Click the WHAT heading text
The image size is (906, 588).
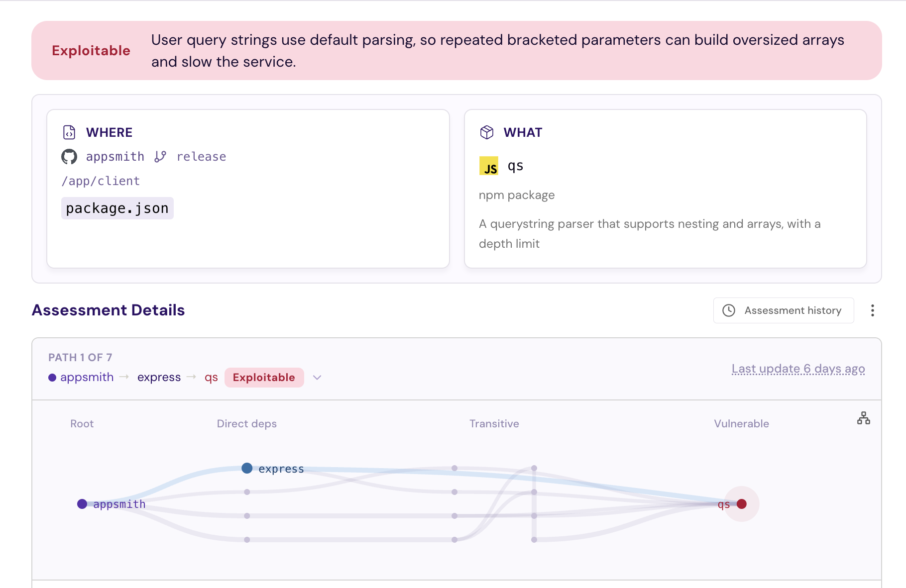(x=523, y=132)
